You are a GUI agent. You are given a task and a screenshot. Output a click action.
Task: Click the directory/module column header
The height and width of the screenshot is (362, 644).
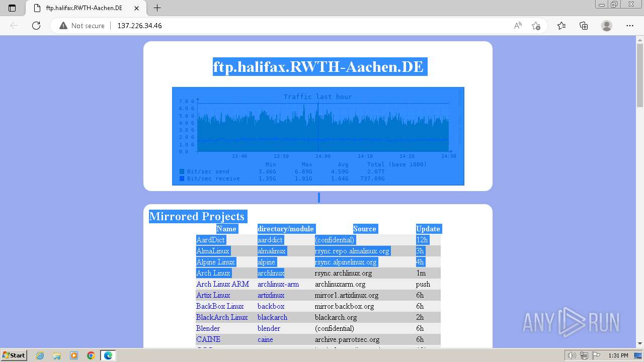pyautogui.click(x=286, y=229)
